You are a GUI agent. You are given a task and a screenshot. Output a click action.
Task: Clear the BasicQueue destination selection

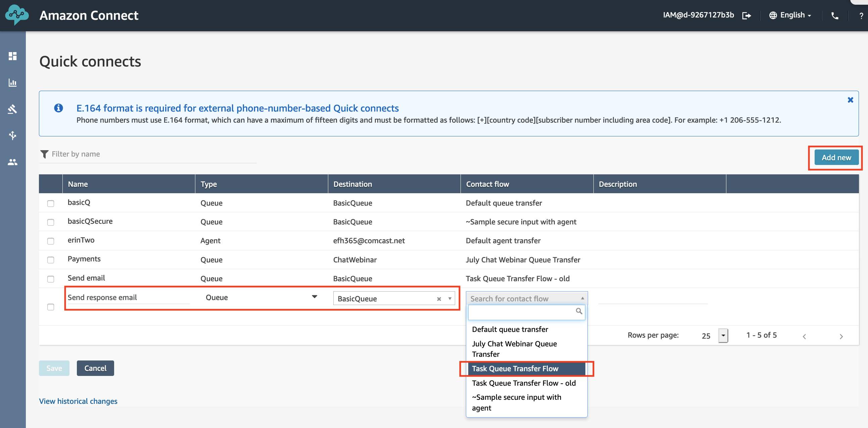[x=439, y=299]
